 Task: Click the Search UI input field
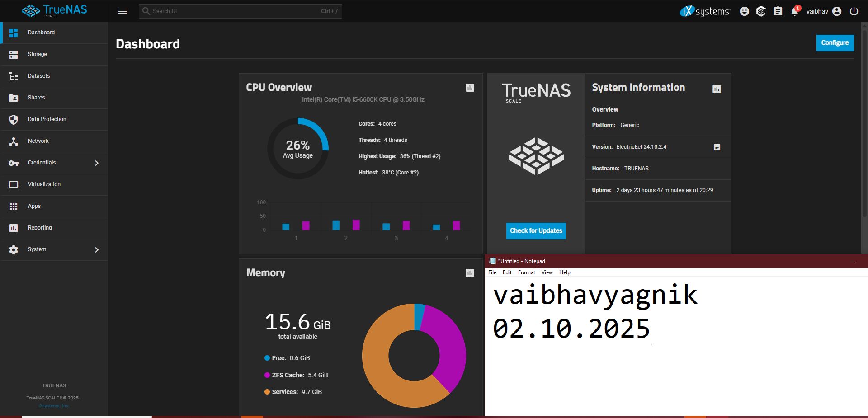(235, 11)
